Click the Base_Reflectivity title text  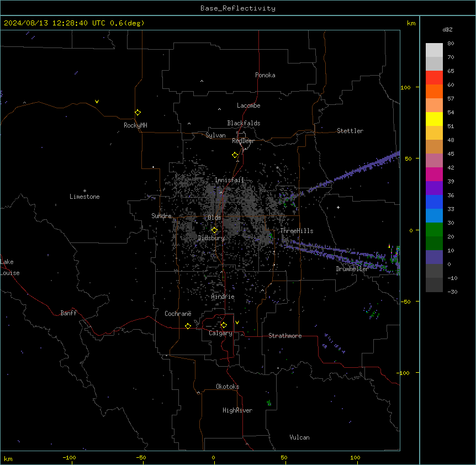coord(238,8)
